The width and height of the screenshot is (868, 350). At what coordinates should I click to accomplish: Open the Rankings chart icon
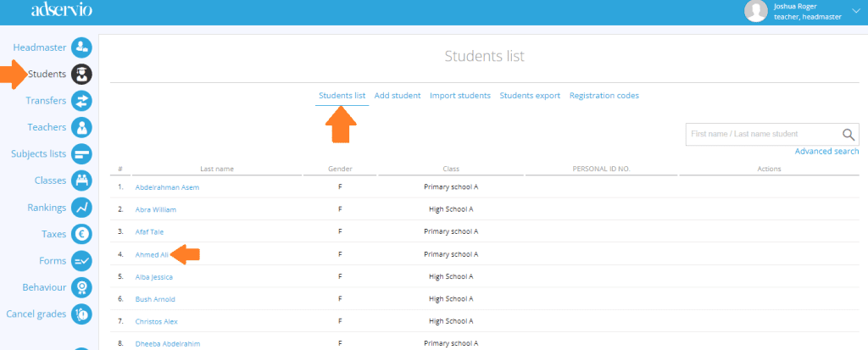81,208
